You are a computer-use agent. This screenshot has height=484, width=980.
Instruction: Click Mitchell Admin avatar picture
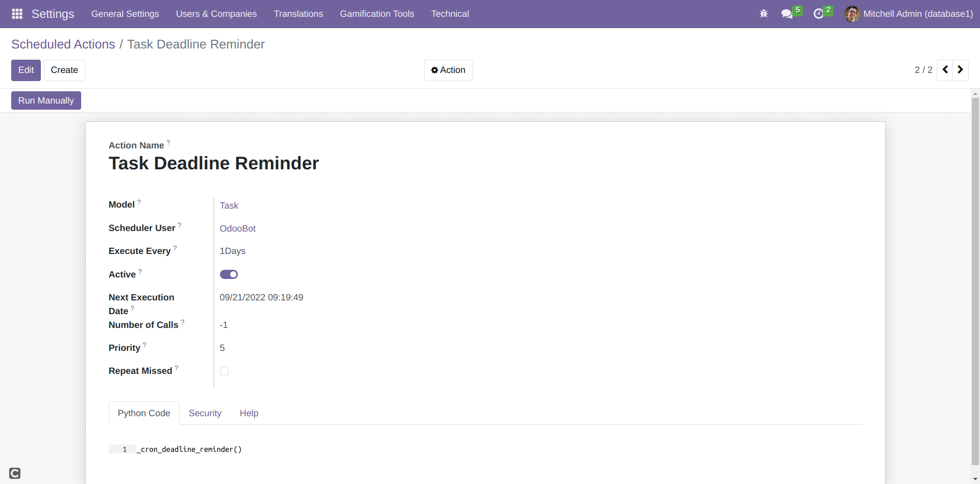tap(852, 14)
